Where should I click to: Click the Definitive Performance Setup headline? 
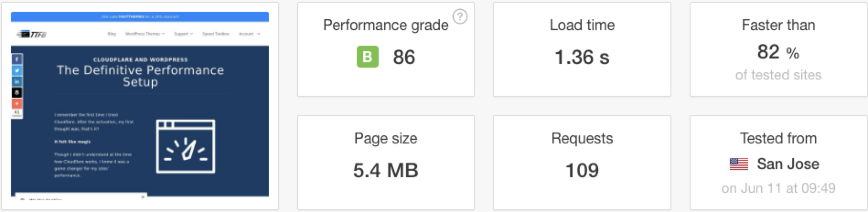tap(140, 76)
